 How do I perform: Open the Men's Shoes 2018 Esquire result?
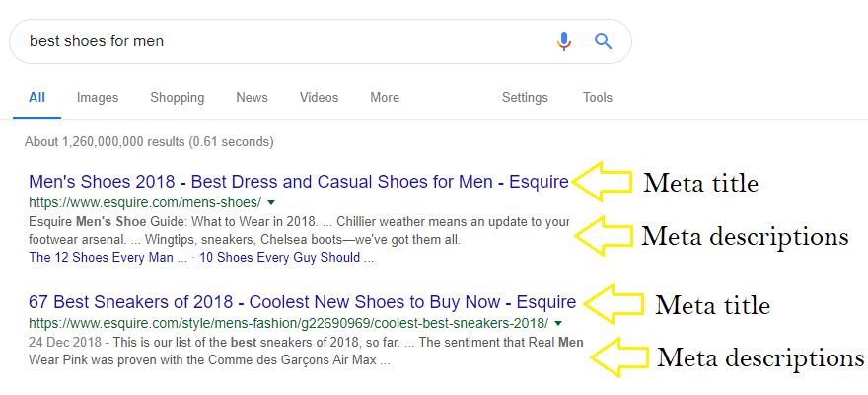(x=298, y=182)
